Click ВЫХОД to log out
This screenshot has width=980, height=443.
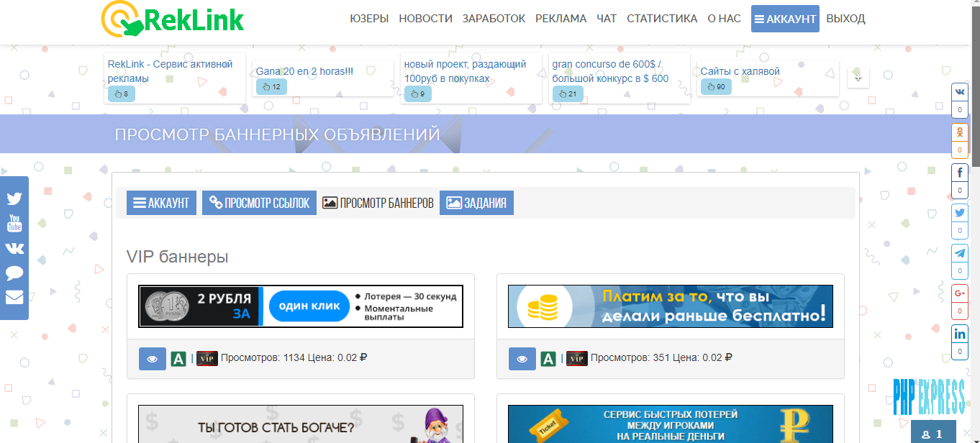click(x=845, y=19)
